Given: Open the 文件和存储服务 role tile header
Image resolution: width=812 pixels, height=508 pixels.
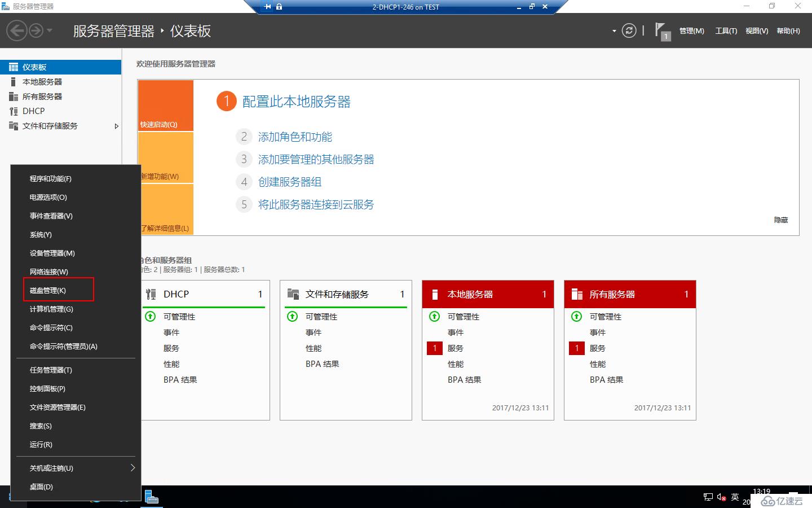Looking at the screenshot, I should [346, 294].
